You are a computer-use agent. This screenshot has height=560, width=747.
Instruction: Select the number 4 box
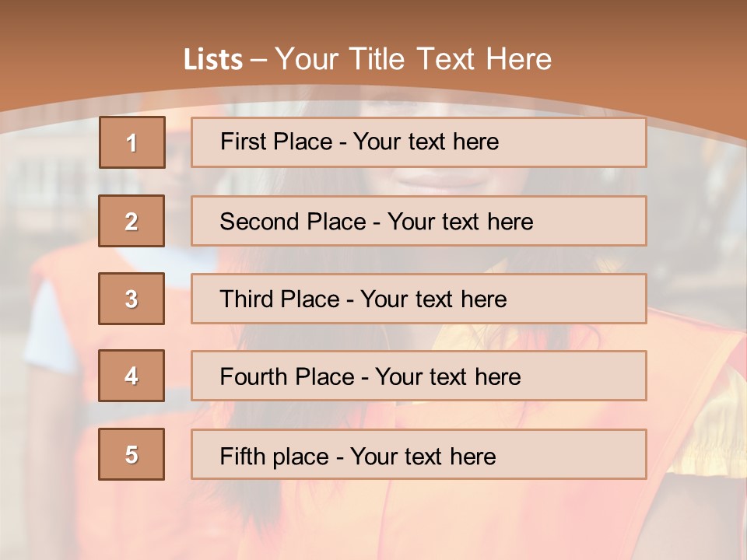coord(132,376)
